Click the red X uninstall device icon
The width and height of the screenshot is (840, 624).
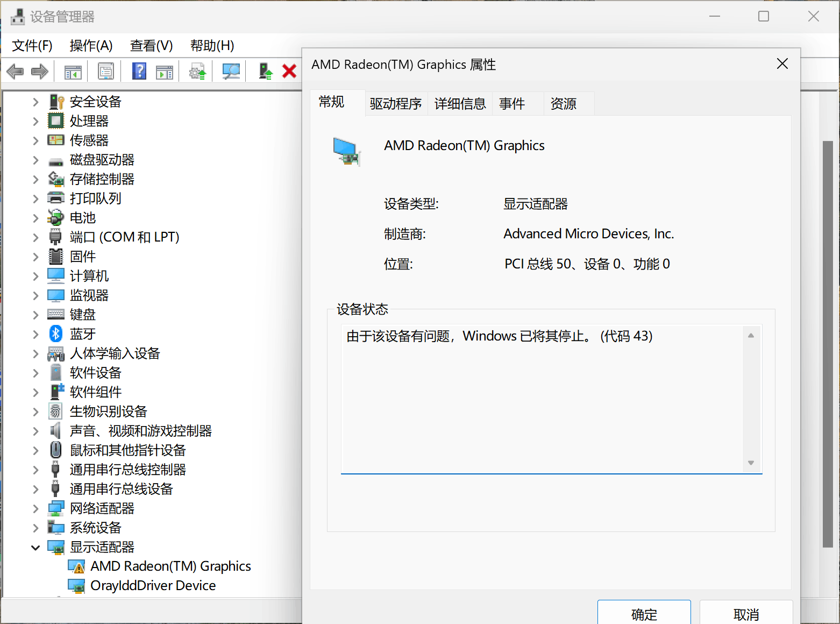[x=289, y=71]
